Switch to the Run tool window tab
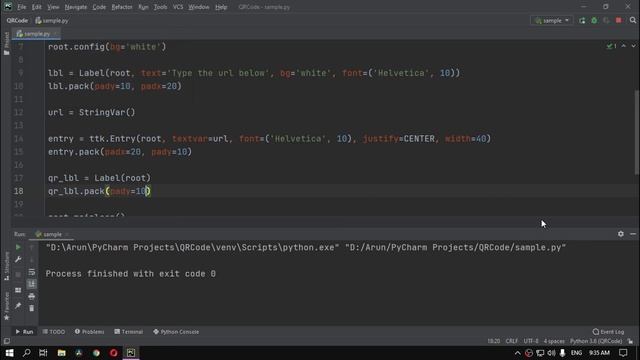 pos(24,332)
